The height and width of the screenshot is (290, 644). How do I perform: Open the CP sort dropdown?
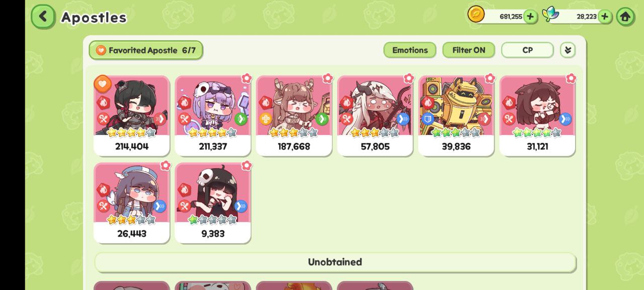point(527,50)
